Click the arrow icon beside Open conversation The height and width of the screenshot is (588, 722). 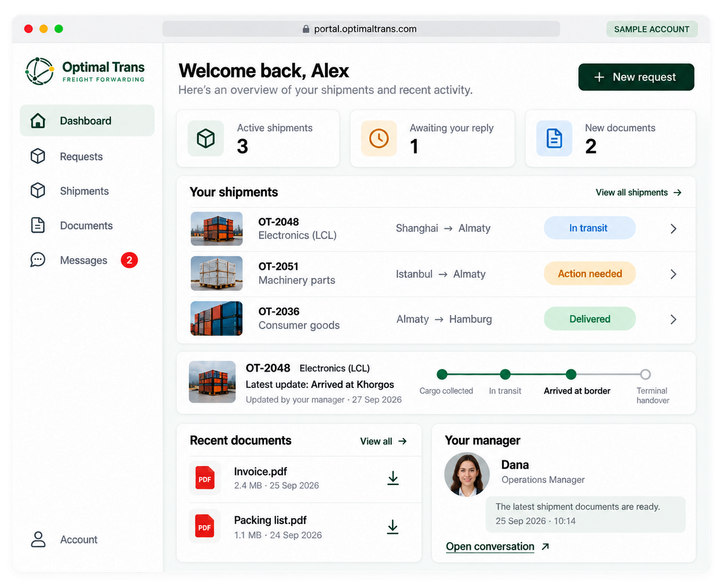pyautogui.click(x=545, y=546)
